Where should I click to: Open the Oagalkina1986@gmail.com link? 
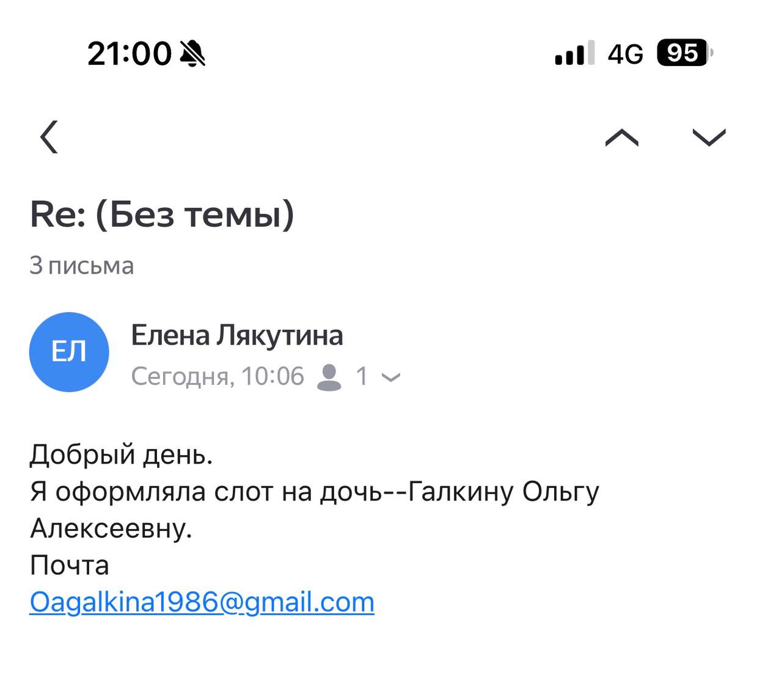point(202,602)
